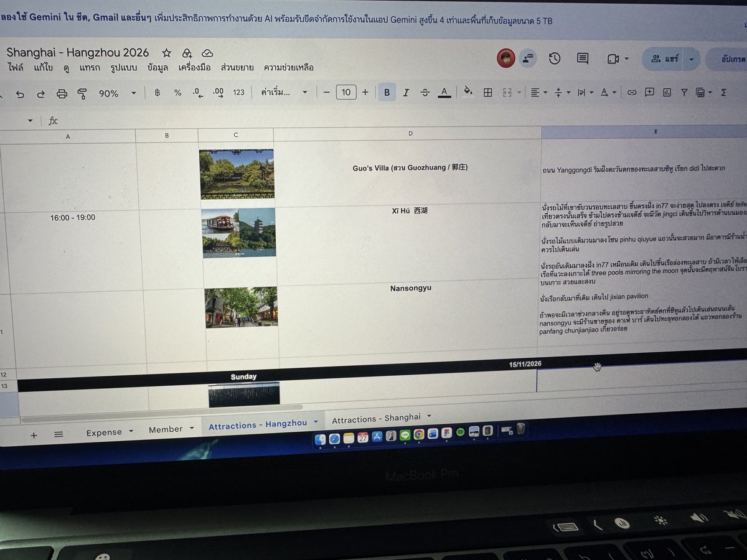Viewport: 747px width, 560px height.
Task: Open the รูปแบบ menu
Action: tap(123, 67)
